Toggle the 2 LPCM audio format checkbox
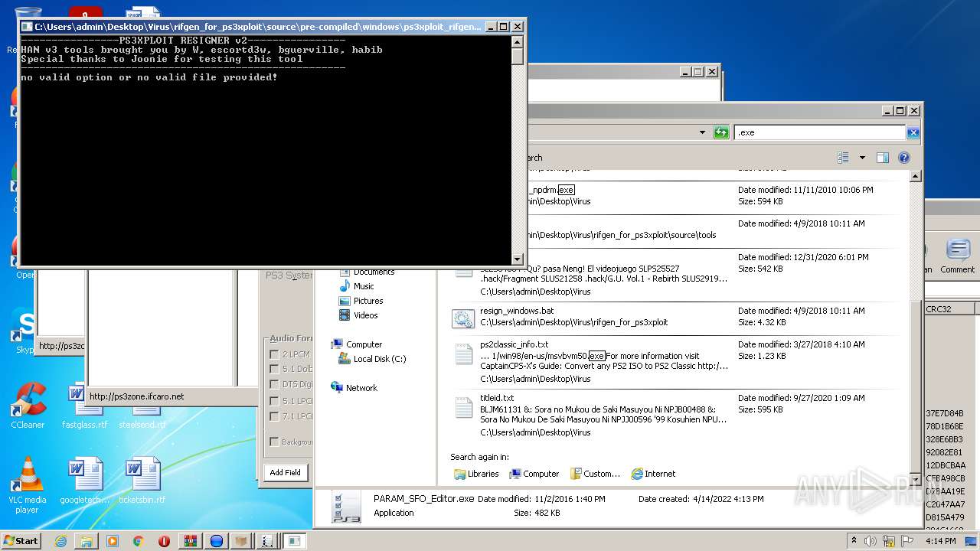The height and width of the screenshot is (551, 980). pos(274,354)
